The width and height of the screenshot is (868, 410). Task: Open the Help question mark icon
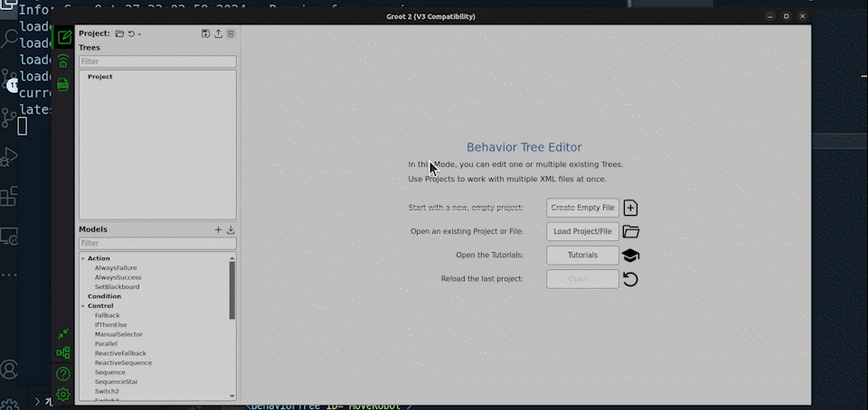tap(63, 374)
